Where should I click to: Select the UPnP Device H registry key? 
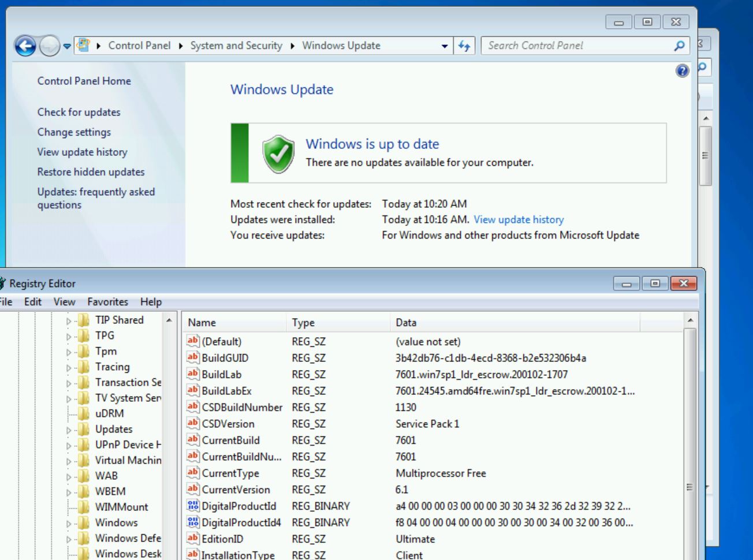(x=128, y=445)
